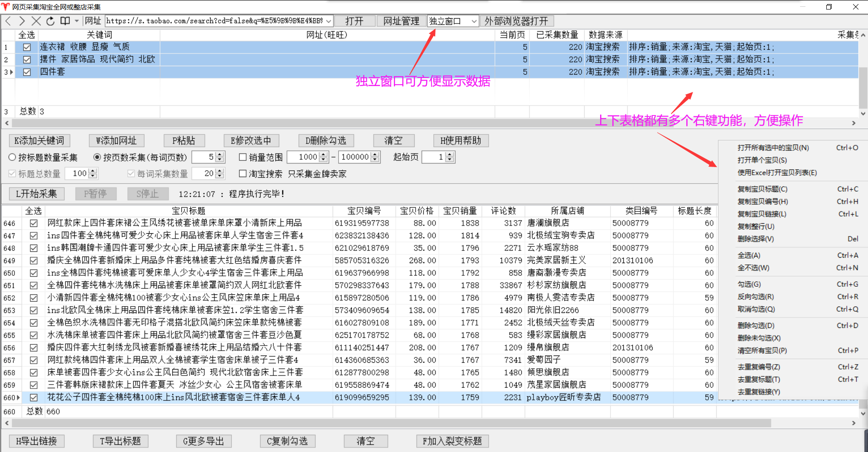The width and height of the screenshot is (868, 452).
Task: Open the 独立窗口 combo box
Action: (x=474, y=21)
